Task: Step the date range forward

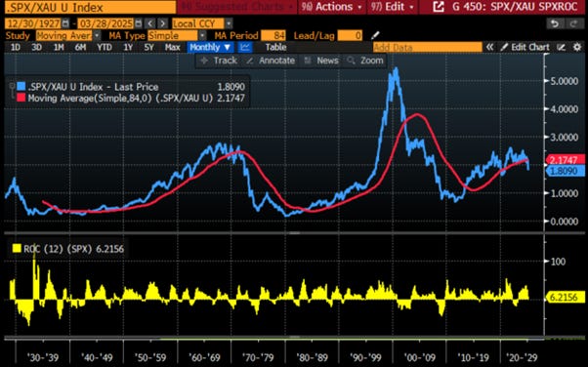Action: point(163,23)
